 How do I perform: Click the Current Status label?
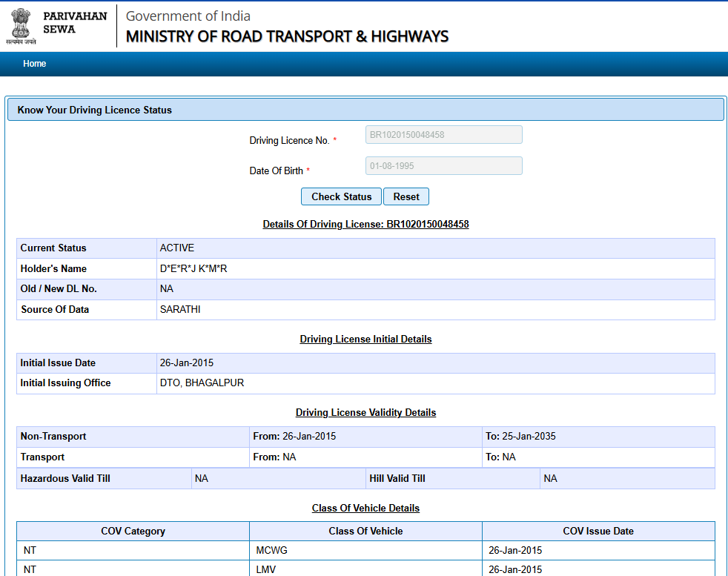point(53,248)
